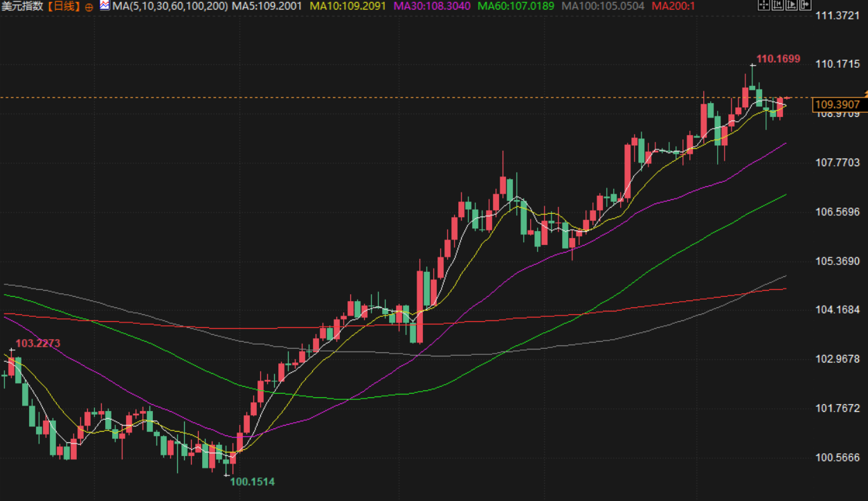Select the gray MA100:105.0504 legend value

pos(602,6)
